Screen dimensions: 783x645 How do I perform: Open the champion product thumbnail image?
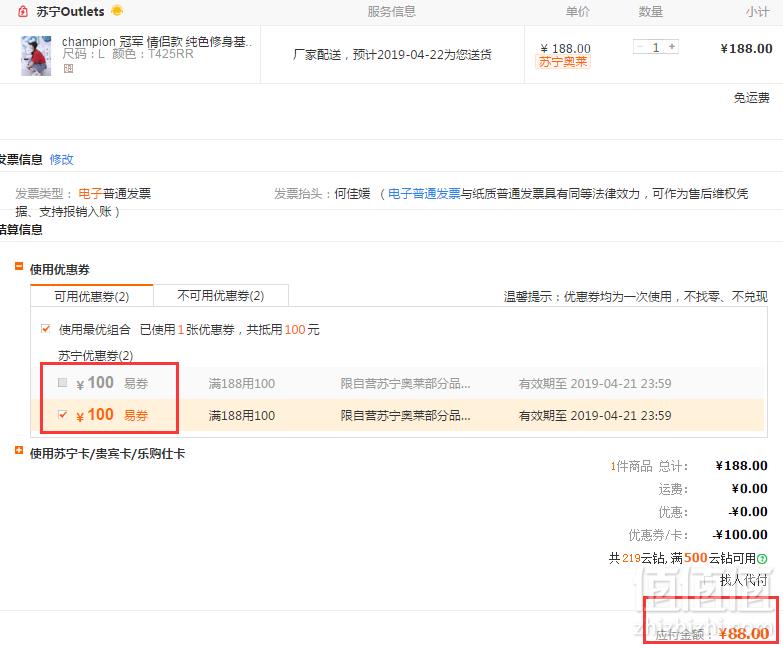point(36,55)
